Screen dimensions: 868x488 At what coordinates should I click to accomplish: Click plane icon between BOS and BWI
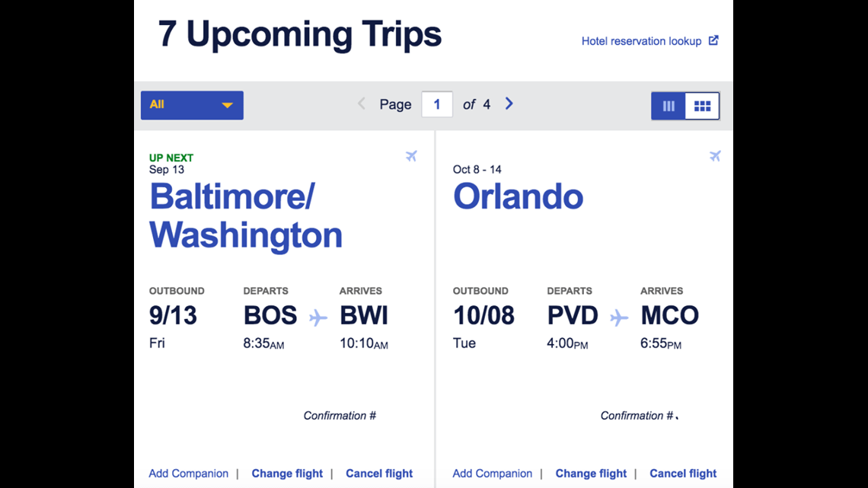318,317
